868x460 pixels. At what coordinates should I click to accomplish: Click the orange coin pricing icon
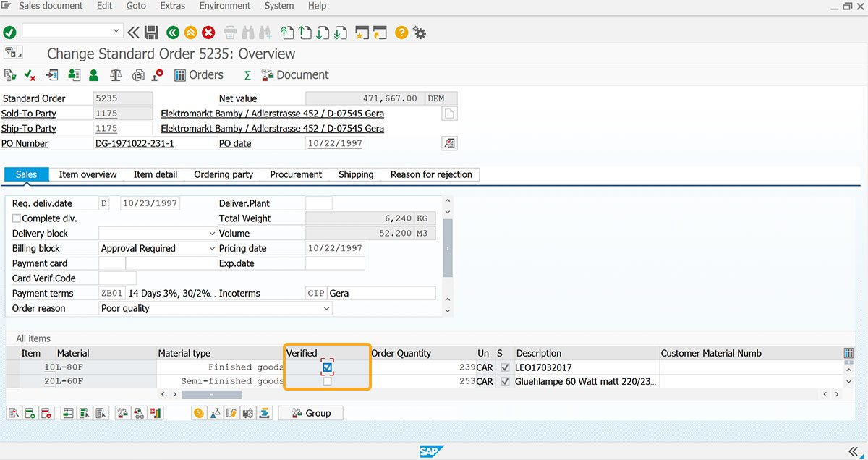pyautogui.click(x=198, y=413)
